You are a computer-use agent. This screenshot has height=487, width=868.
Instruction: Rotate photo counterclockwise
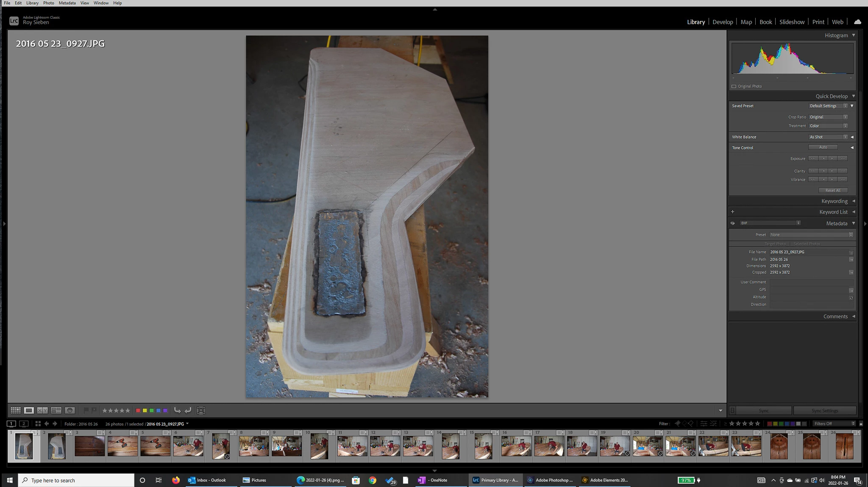pyautogui.click(x=177, y=410)
